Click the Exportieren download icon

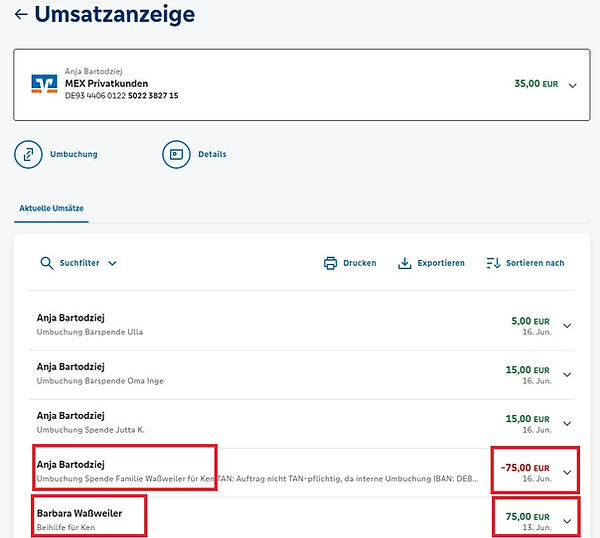[405, 263]
